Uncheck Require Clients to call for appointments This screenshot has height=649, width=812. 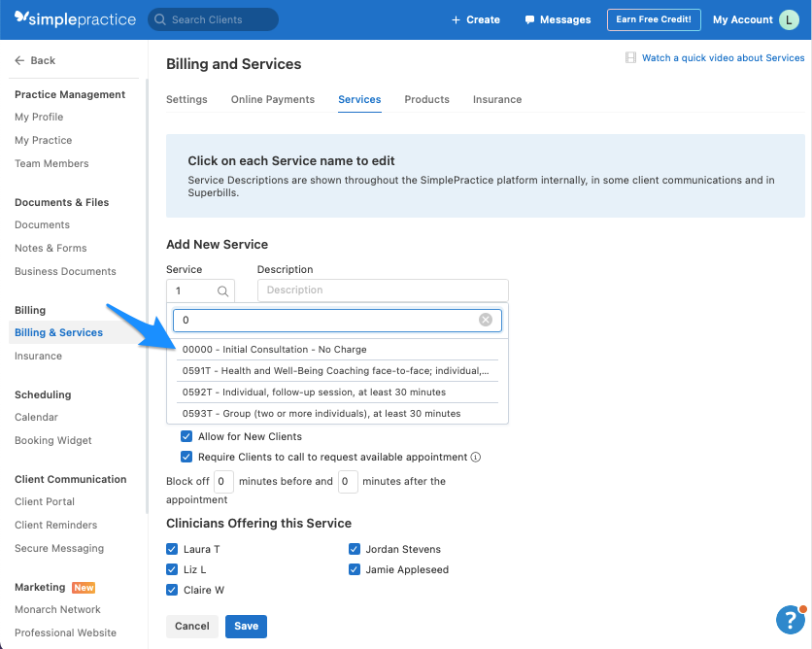(x=186, y=457)
